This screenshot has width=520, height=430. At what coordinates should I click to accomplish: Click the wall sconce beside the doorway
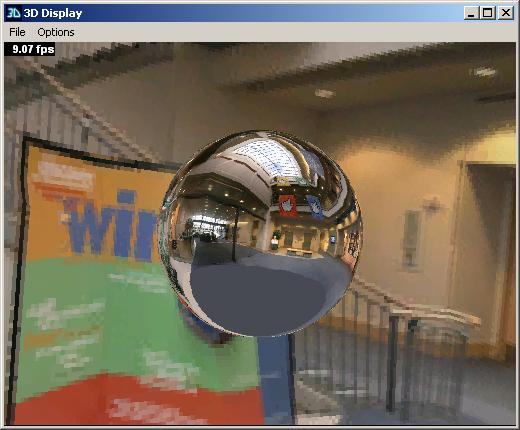411,239
